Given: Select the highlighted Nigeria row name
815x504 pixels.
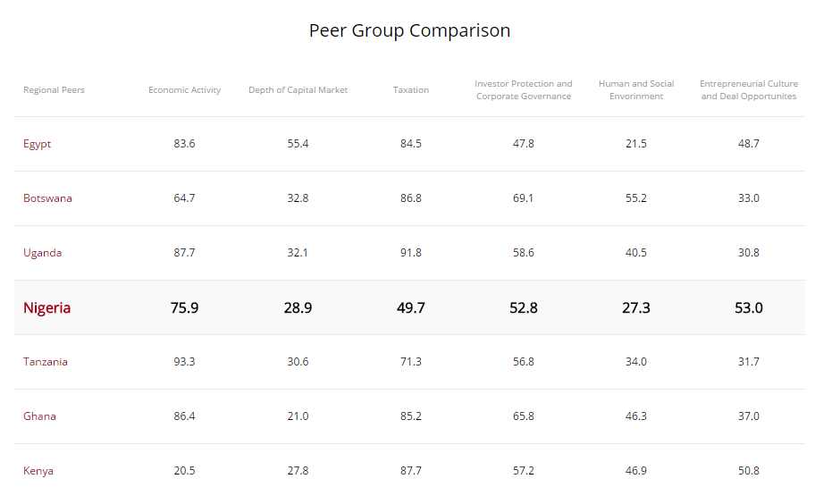Looking at the screenshot, I should coord(47,307).
